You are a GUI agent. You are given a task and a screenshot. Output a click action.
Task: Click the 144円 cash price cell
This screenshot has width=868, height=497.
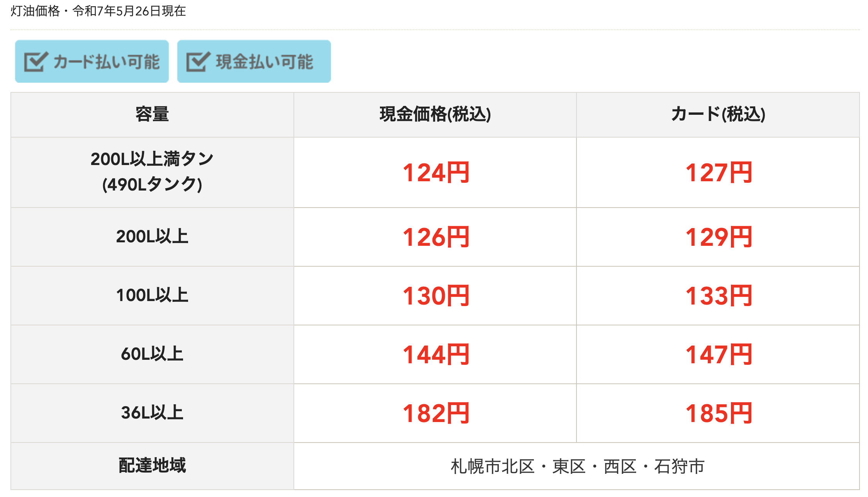435,354
